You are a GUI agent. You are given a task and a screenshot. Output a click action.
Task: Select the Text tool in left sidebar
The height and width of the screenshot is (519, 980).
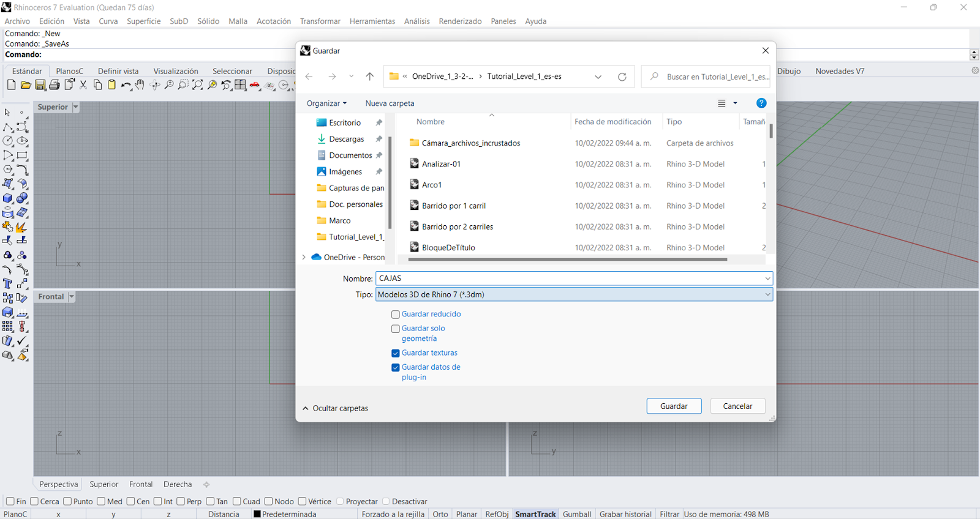7,284
